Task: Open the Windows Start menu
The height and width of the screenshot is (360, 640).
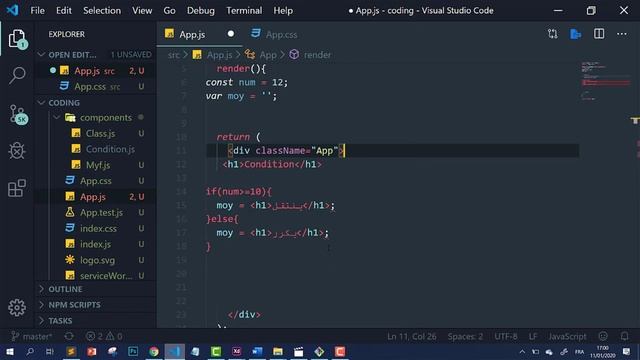Action: click(9, 351)
